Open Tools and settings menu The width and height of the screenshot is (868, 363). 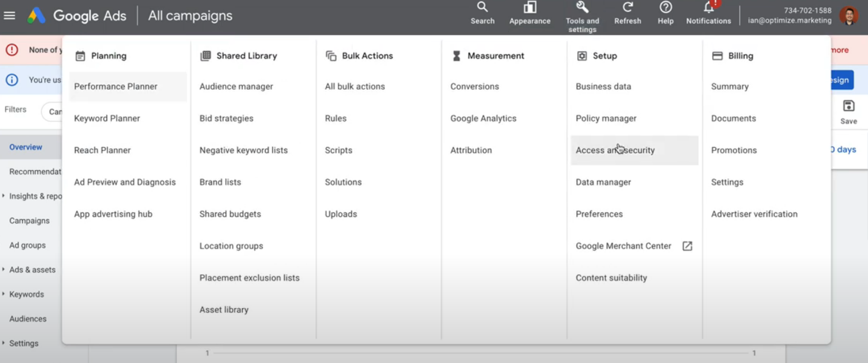point(582,17)
